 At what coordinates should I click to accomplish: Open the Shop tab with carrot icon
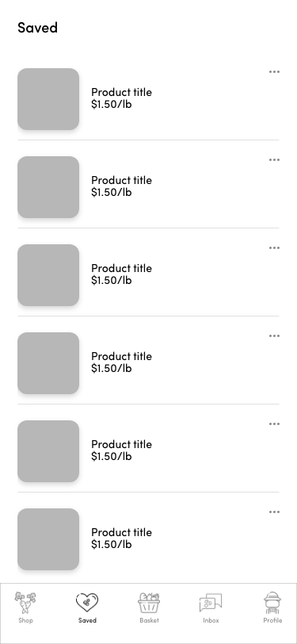[25, 603]
